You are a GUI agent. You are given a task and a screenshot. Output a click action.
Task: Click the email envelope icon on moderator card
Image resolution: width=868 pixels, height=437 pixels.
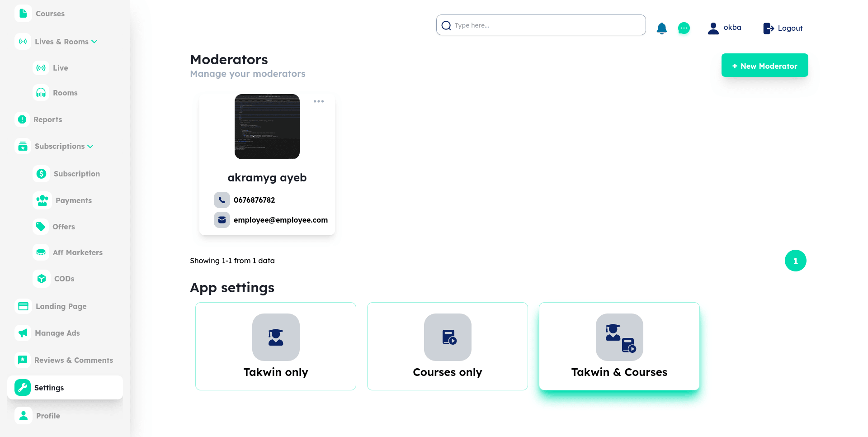222,220
